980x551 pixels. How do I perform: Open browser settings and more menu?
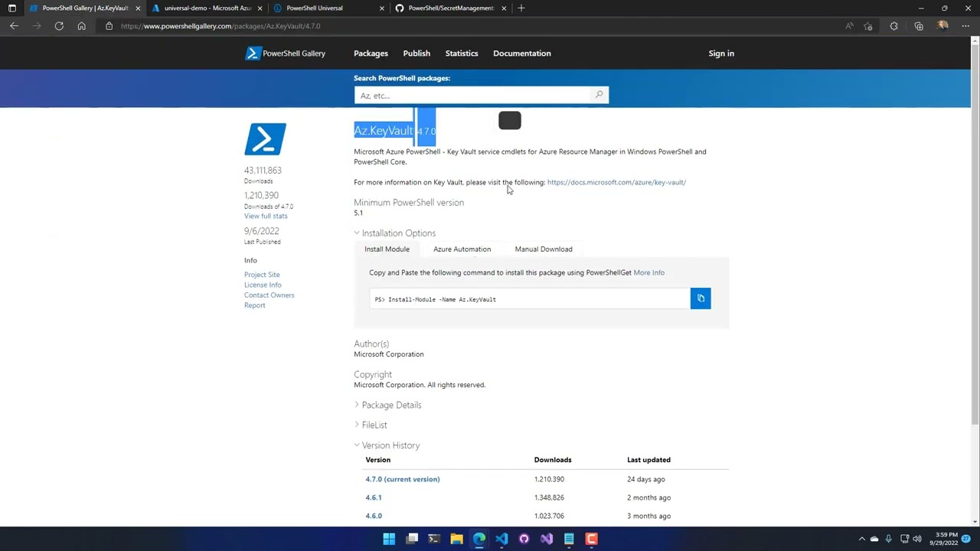965,26
